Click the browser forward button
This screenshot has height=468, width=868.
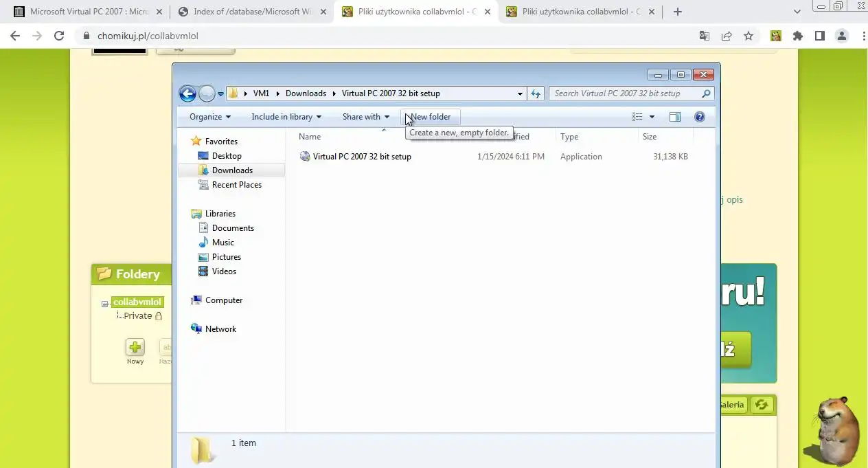(37, 36)
